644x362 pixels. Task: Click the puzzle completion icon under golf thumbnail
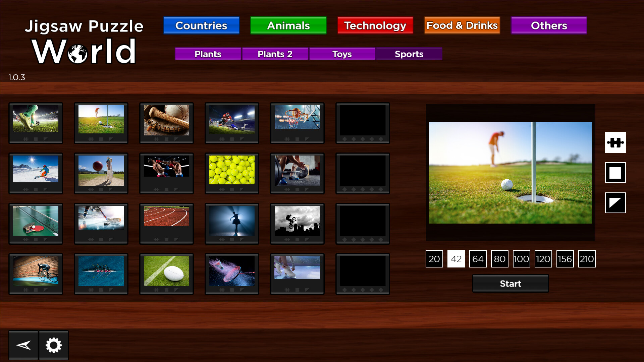91,139
